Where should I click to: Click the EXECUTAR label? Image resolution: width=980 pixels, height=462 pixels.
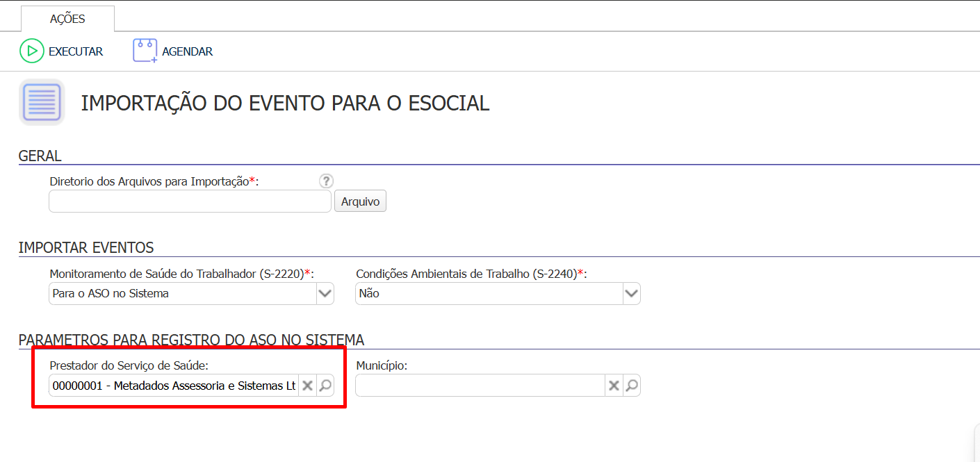(76, 51)
